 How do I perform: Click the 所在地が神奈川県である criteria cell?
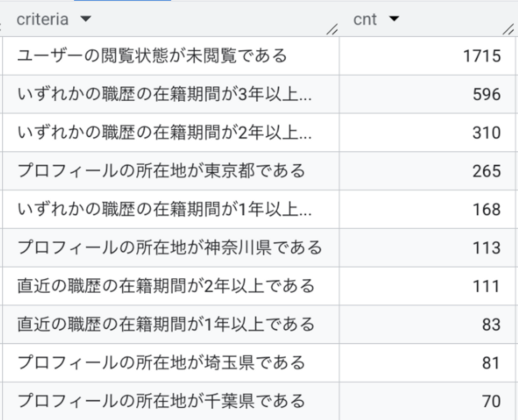pos(169,248)
